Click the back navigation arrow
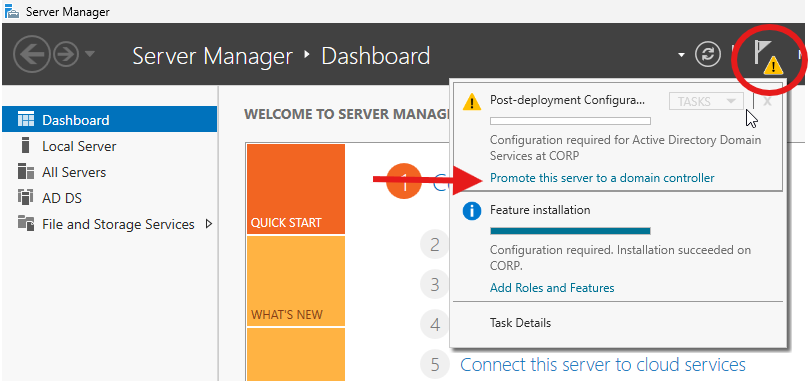 [32, 54]
